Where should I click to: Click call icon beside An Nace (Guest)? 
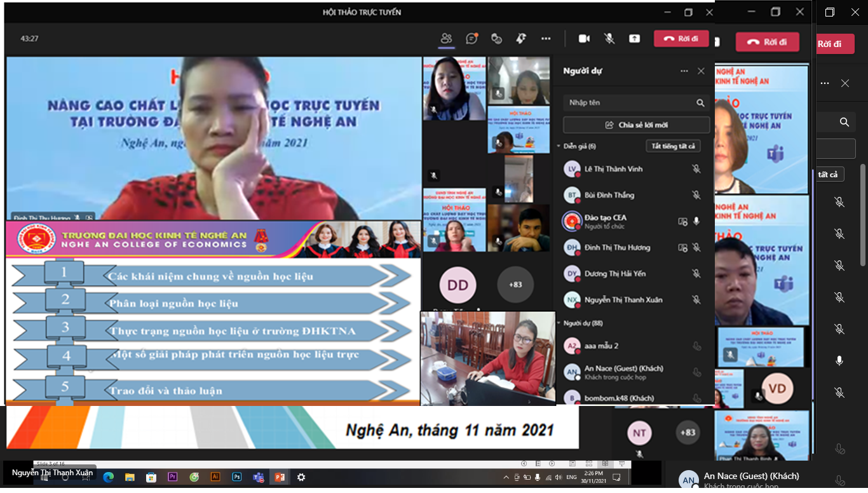pos(696,372)
